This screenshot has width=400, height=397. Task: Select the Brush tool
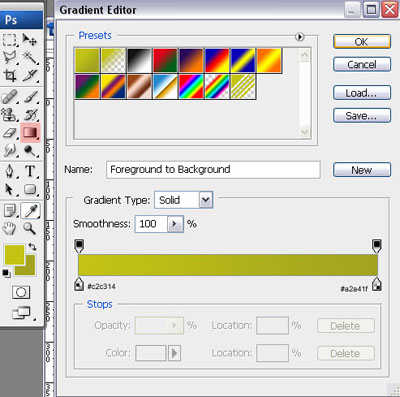pyautogui.click(x=30, y=97)
